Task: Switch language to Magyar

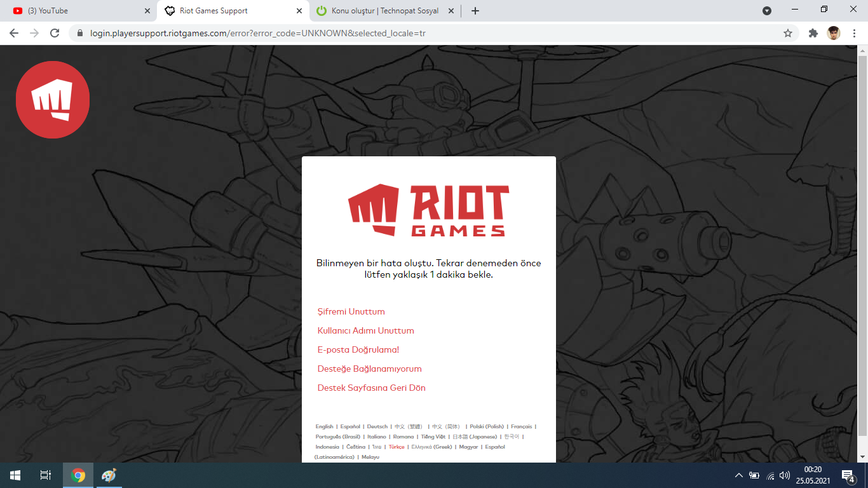Action: coord(468,447)
